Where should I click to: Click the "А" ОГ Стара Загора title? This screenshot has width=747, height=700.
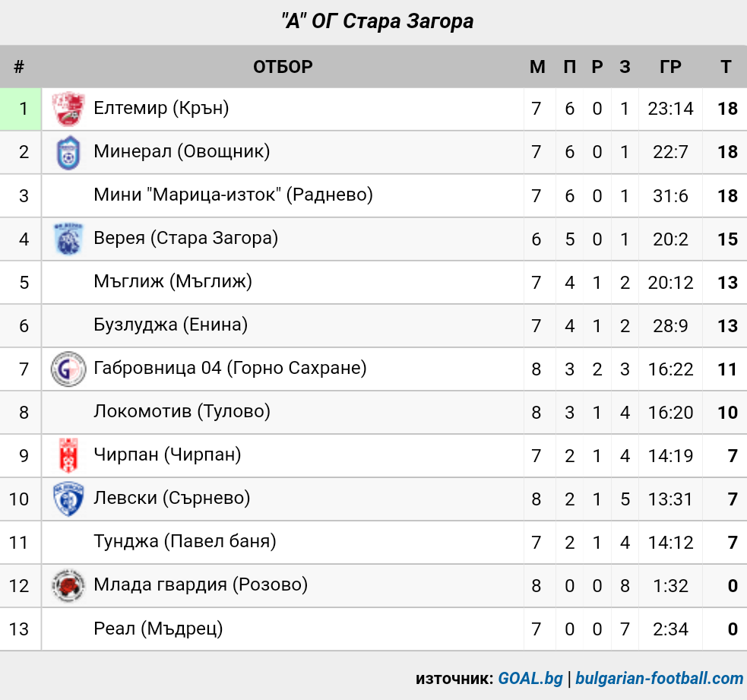click(378, 21)
